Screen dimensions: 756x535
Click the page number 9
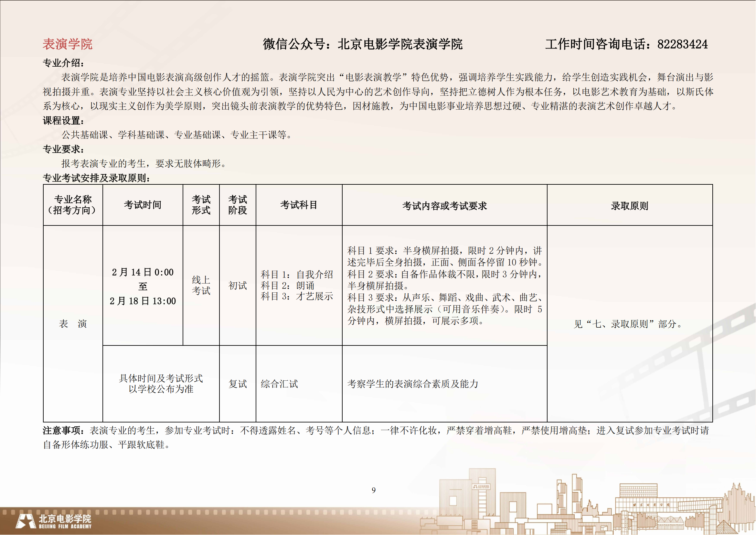click(373, 490)
